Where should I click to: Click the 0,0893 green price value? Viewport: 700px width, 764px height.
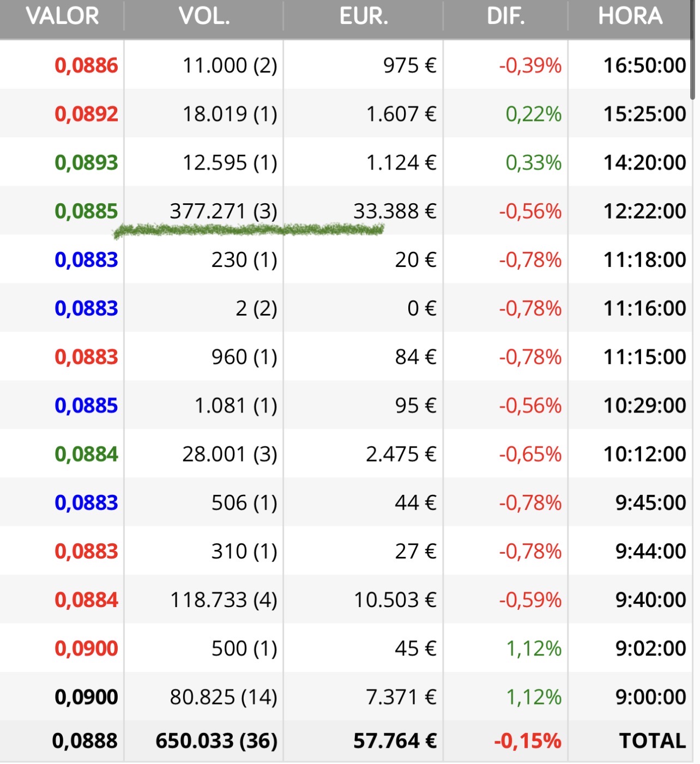pos(86,162)
